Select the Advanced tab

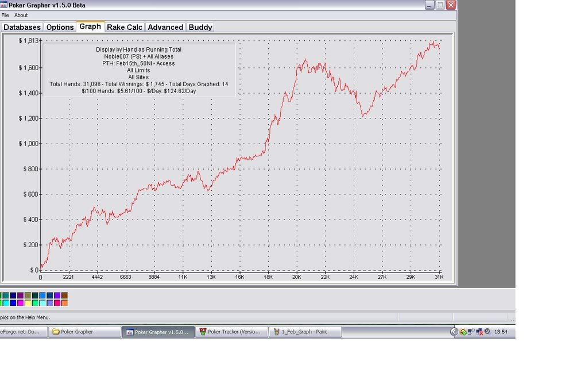pyautogui.click(x=165, y=27)
